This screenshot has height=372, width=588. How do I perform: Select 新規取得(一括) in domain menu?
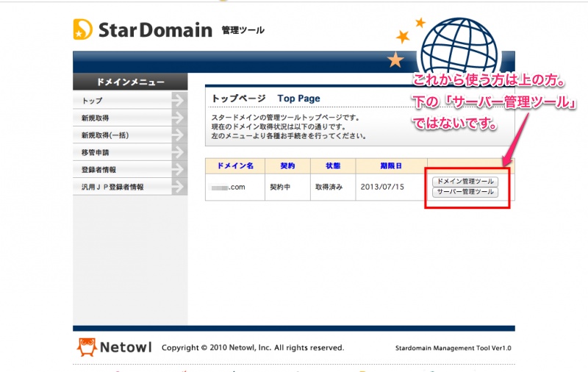click(x=130, y=135)
